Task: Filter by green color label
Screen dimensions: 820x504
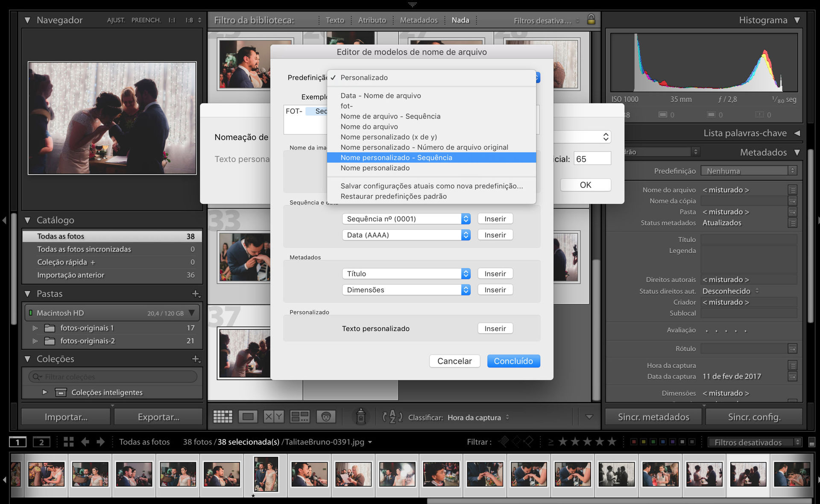Action: coord(653,442)
